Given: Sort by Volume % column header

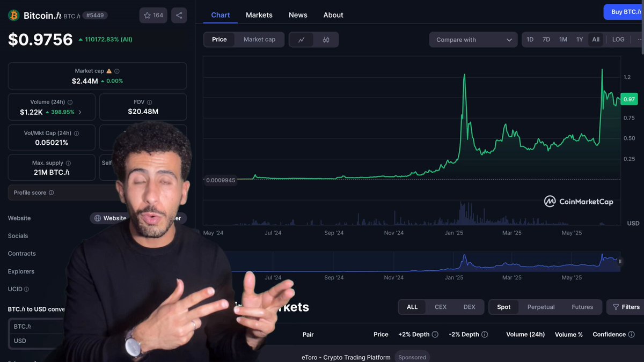Looking at the screenshot, I should [569, 334].
